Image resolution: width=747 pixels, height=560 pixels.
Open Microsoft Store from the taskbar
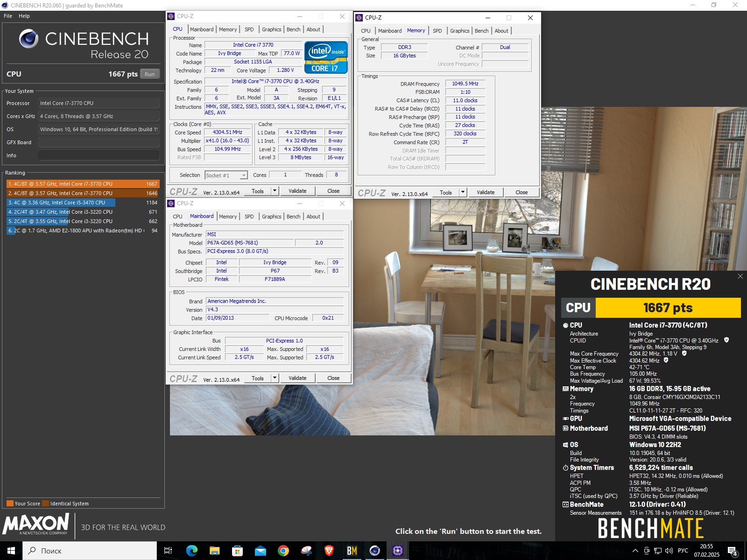(x=237, y=551)
